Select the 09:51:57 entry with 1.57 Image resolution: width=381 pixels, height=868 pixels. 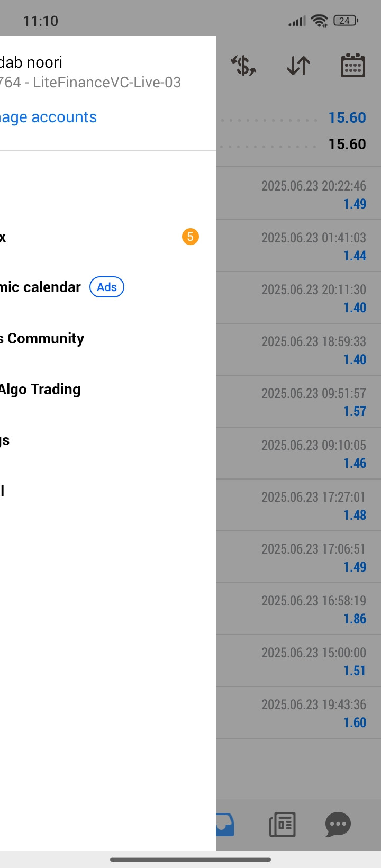click(x=298, y=402)
